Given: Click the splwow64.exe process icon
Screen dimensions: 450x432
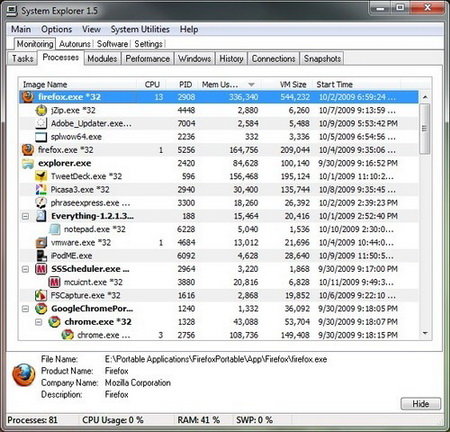Looking at the screenshot, I should pos(41,137).
